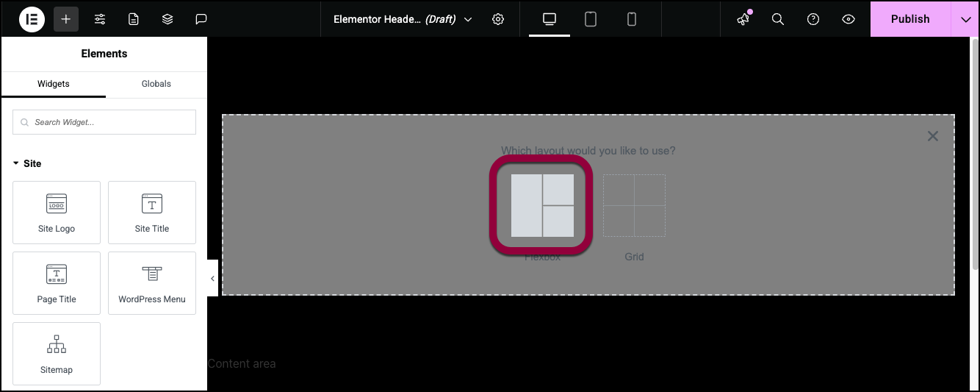Click the Search Widget input field

pos(104,122)
